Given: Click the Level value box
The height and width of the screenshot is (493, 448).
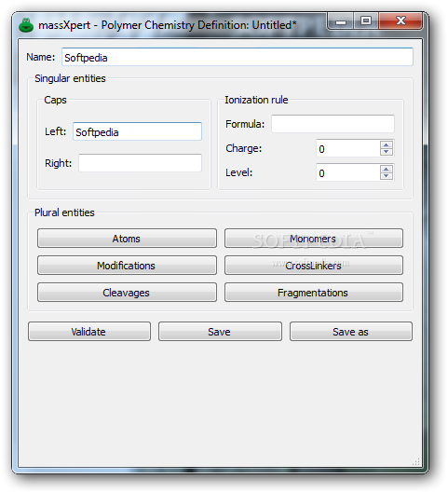Looking at the screenshot, I should tap(347, 172).
